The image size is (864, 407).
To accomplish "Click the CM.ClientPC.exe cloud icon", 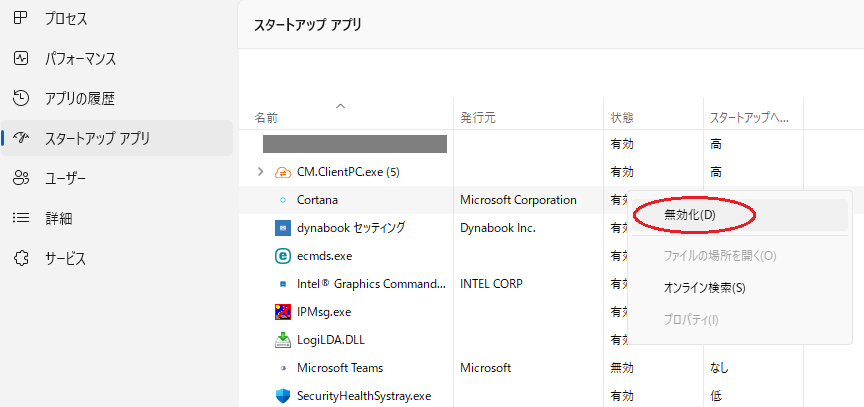I will point(282,172).
